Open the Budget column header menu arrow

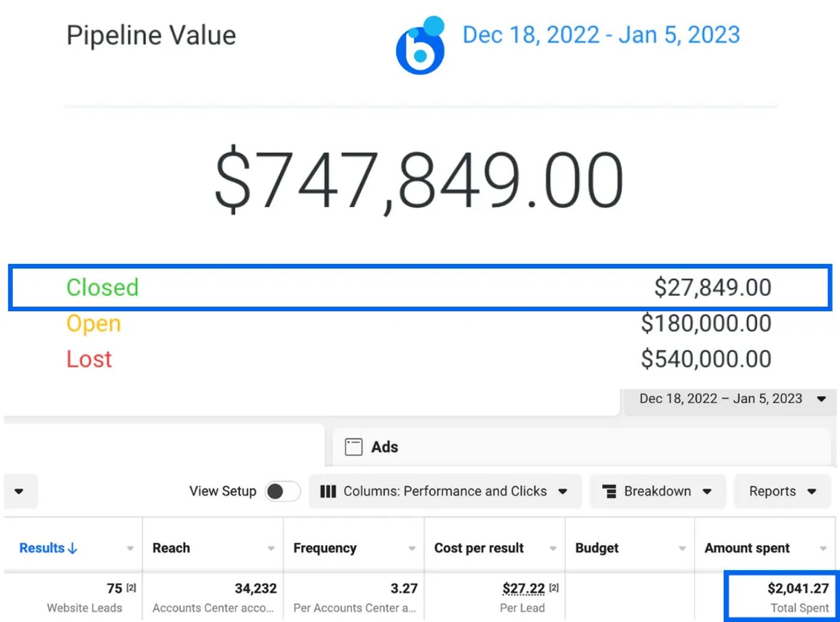click(682, 548)
